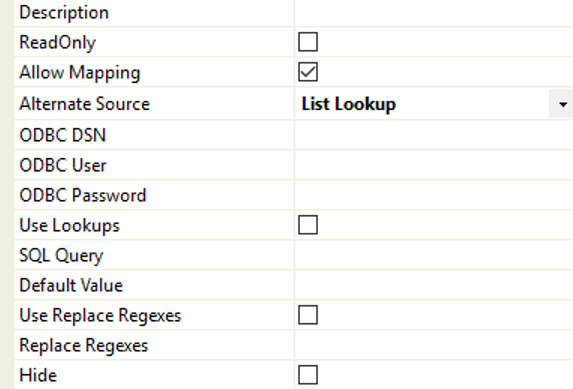Select the List Lookup combo box value

tap(421, 104)
